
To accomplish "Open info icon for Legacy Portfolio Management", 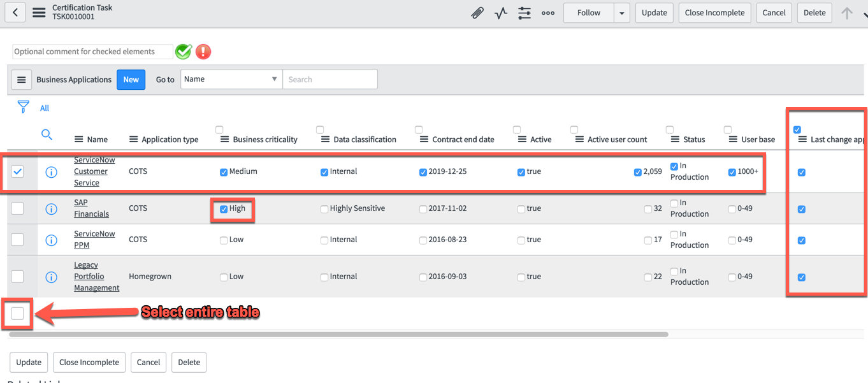I will (x=52, y=277).
